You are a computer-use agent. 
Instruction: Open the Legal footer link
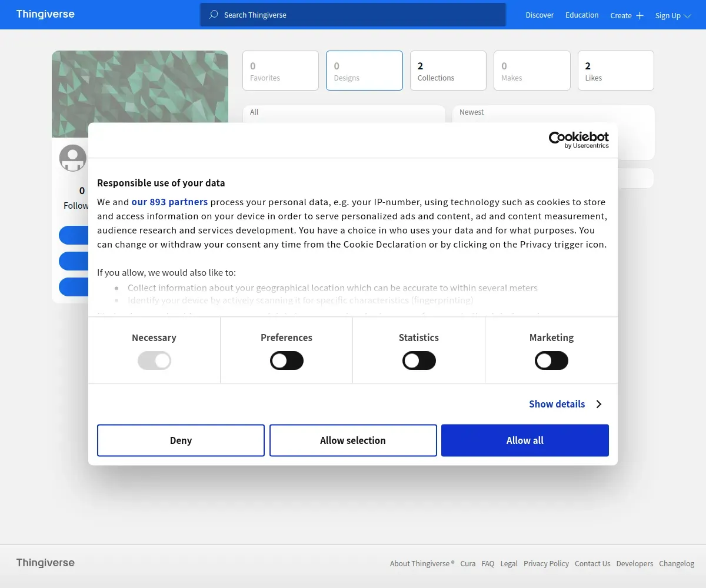(x=509, y=563)
